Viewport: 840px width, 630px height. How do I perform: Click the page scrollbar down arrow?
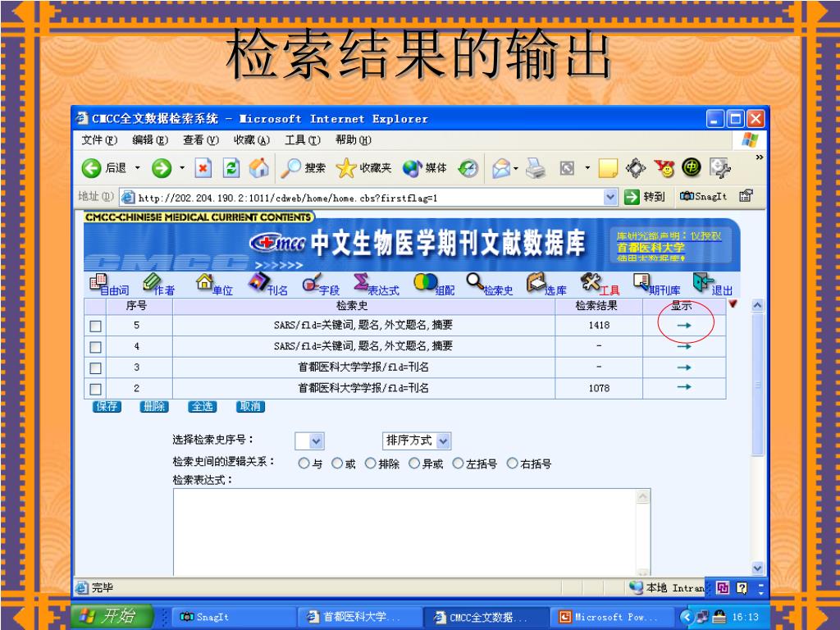click(757, 568)
